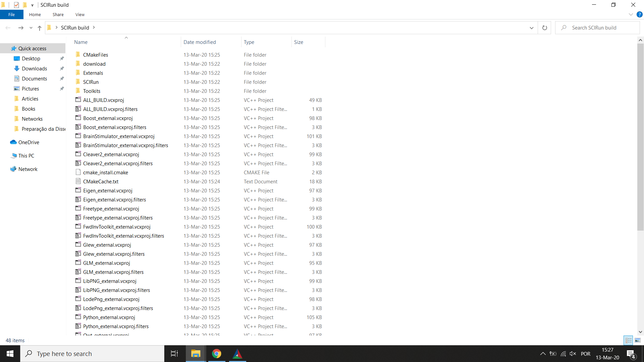644x362 pixels.
Task: Open the notification center icon
Action: pyautogui.click(x=631, y=354)
